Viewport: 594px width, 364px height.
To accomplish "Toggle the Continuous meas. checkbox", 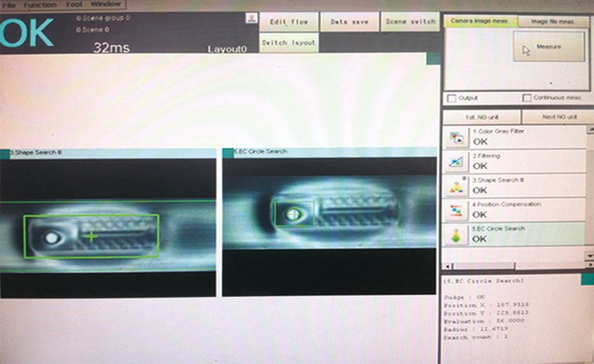I will 527,99.
